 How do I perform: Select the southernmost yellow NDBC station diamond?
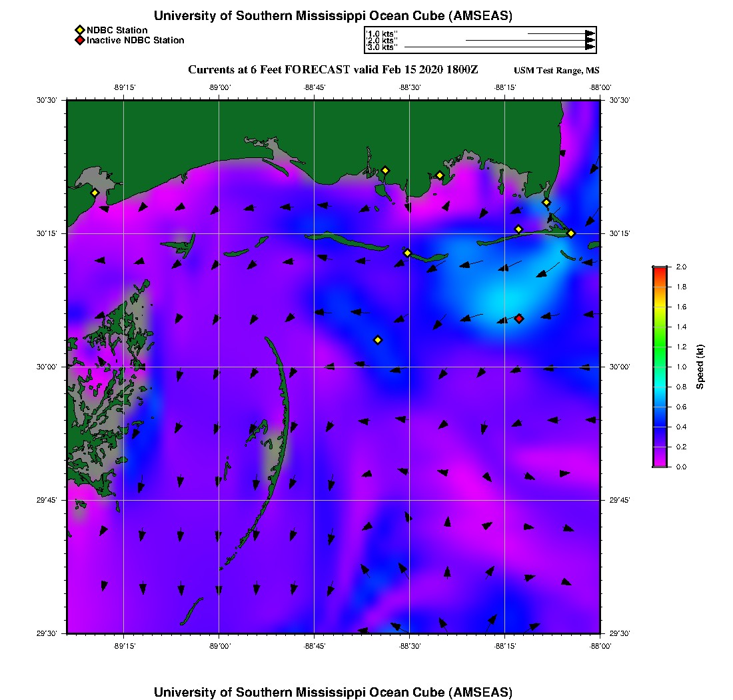tap(378, 340)
